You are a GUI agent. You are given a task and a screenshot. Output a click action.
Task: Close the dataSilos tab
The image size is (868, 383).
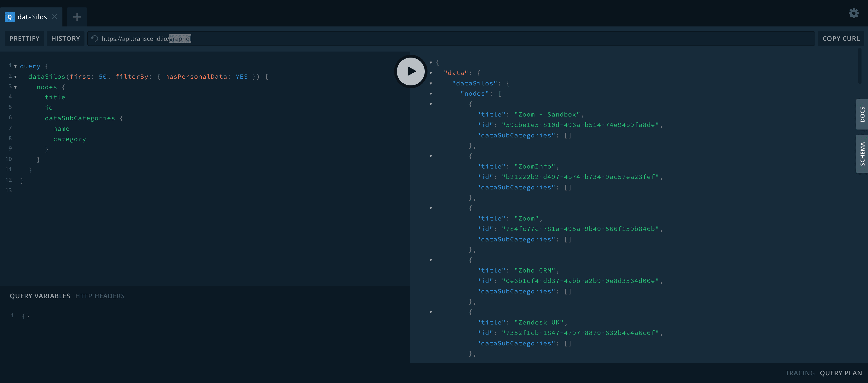tap(55, 16)
